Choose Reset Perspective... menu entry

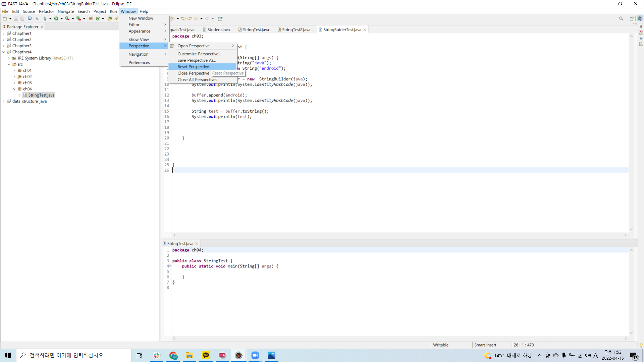pos(203,67)
